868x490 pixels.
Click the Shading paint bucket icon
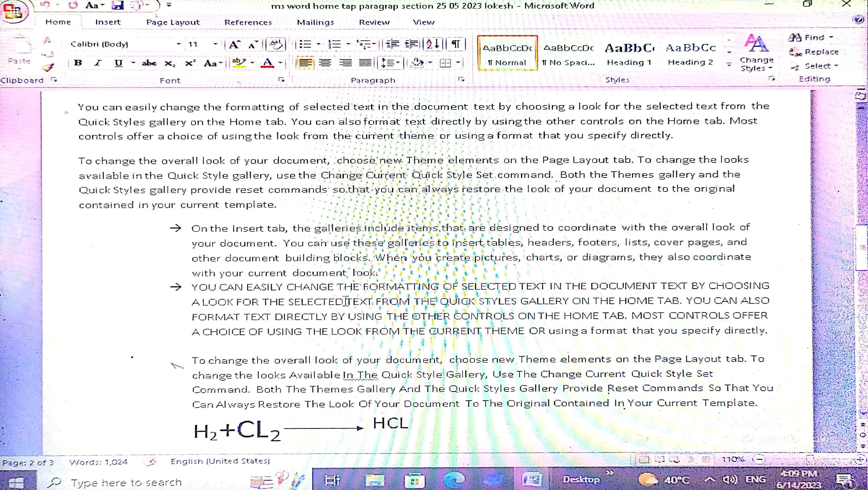(x=418, y=63)
